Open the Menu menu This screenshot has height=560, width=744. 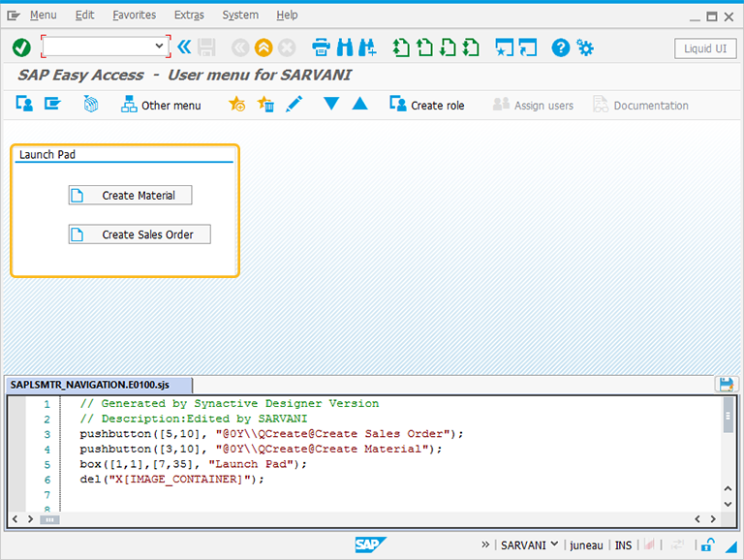44,16
